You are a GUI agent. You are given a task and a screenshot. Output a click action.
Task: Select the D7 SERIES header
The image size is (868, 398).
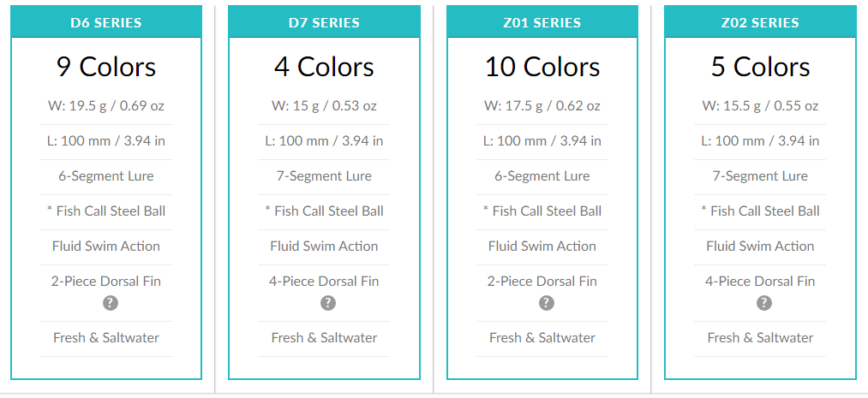pyautogui.click(x=324, y=23)
